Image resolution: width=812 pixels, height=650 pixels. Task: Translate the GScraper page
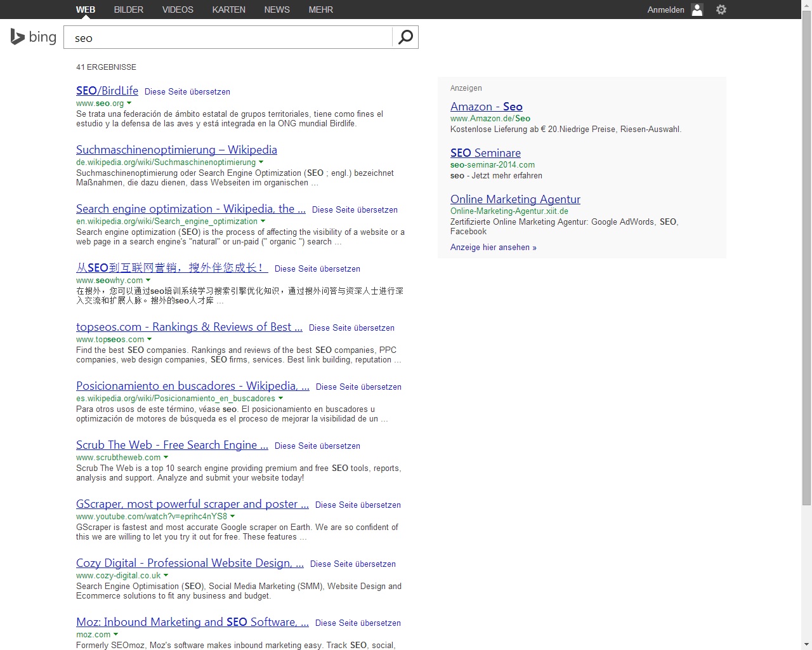(358, 505)
